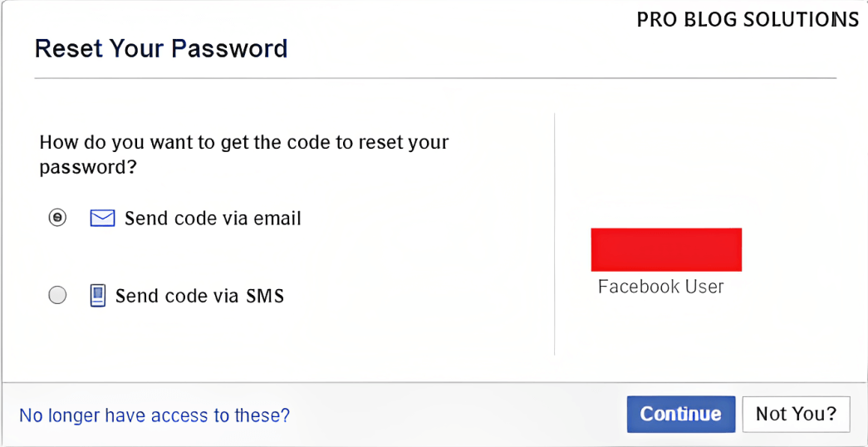Click the "Facebook User" name text
Screen dimensions: 868x447
pos(661,287)
